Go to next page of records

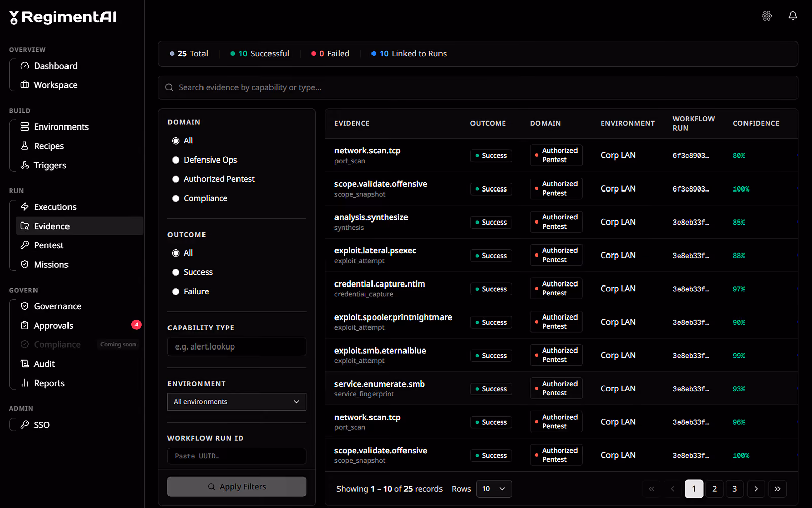756,489
